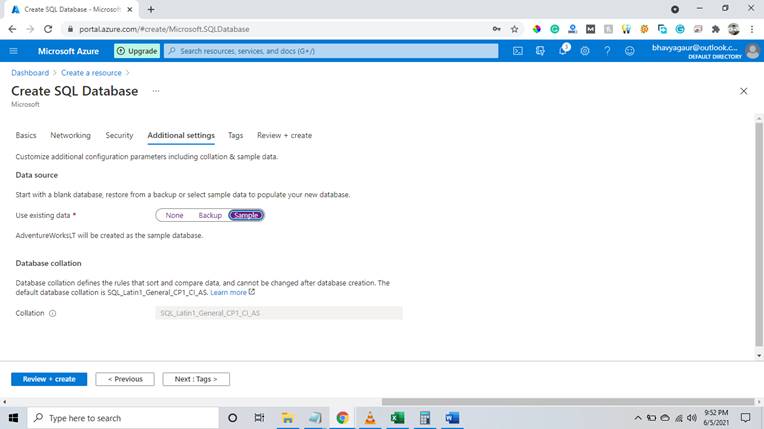The height and width of the screenshot is (429, 764).
Task: Select None for Use existing data
Action: click(174, 215)
